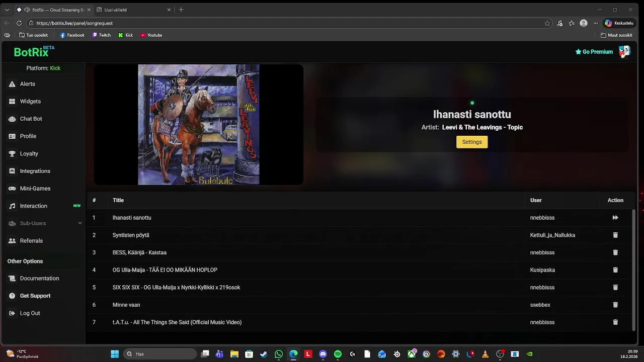644x362 pixels.
Task: Click the Bulebule album cover thumbnail
Action: pos(199,125)
